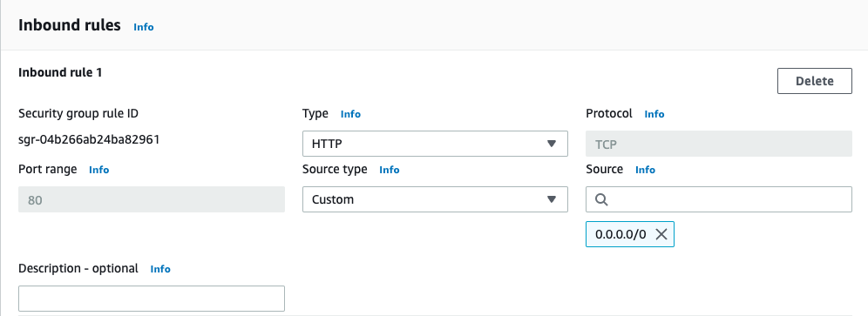Image resolution: width=868 pixels, height=316 pixels.
Task: Open the Type dropdown showing HTTP
Action: tap(435, 144)
